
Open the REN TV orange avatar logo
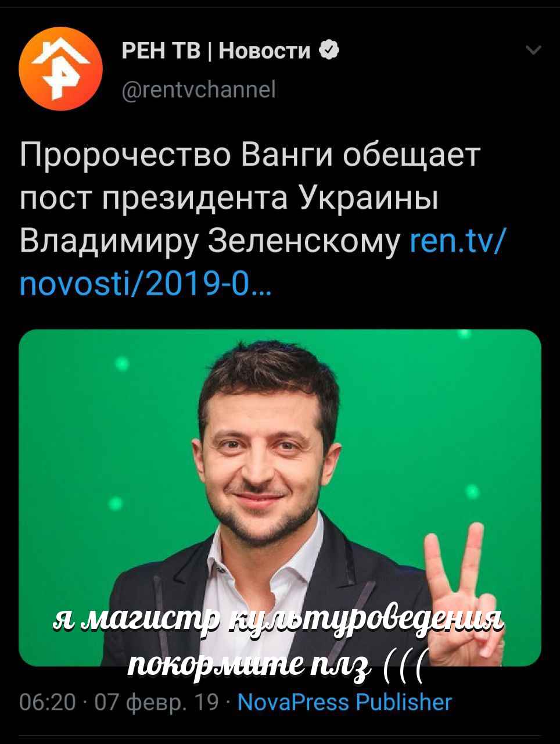click(60, 69)
